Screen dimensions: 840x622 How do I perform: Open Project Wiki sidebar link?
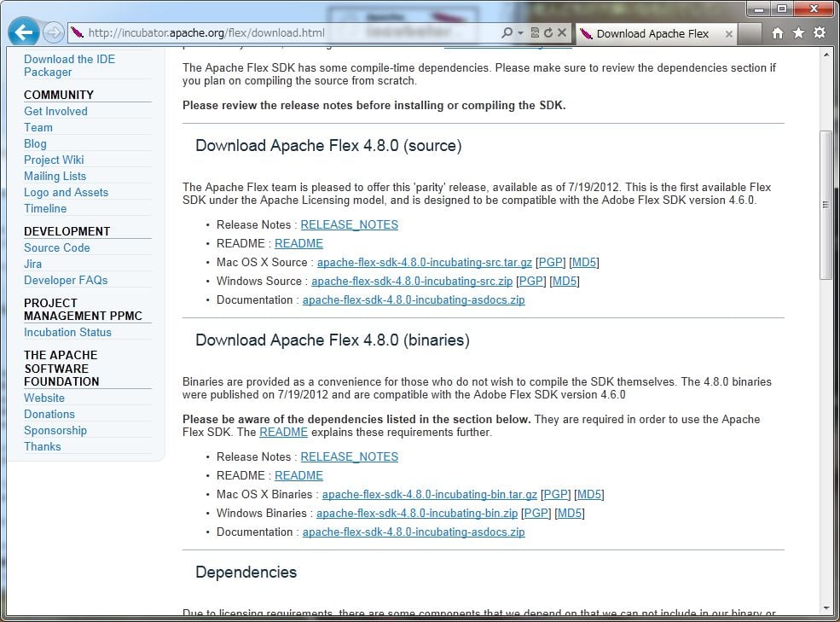54,160
